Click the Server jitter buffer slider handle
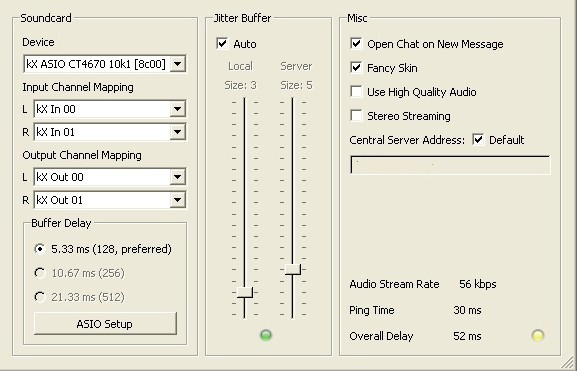 (x=293, y=269)
